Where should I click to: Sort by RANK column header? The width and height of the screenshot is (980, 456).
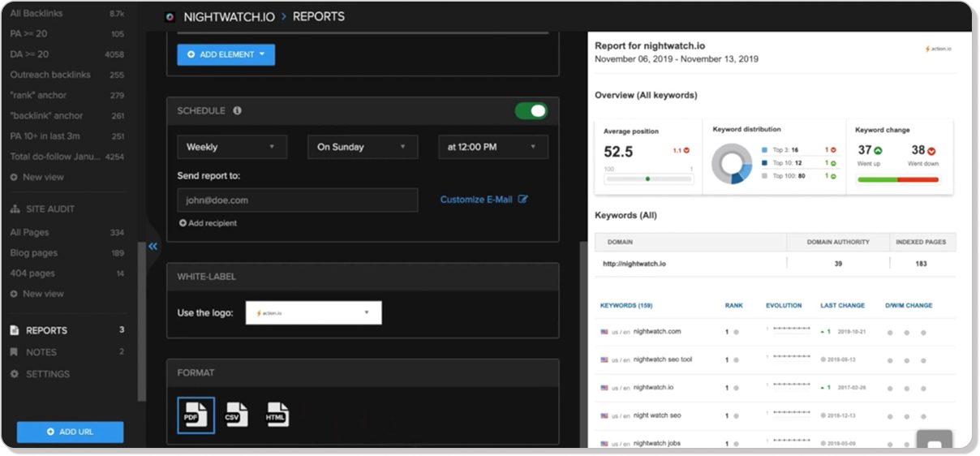click(x=734, y=306)
